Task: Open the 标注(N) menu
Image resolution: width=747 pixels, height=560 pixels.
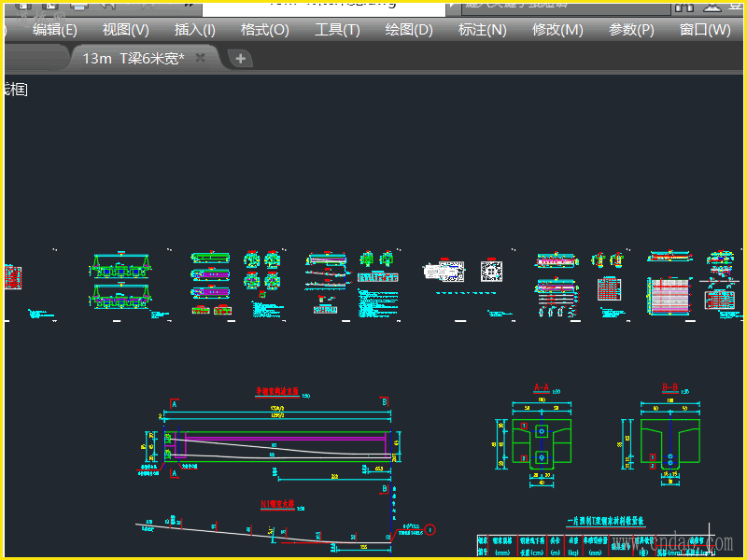Action: coord(482,30)
